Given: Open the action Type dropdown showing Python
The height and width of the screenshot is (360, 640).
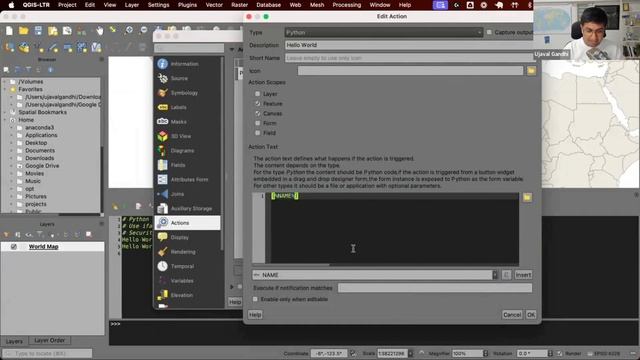Looking at the screenshot, I should pyautogui.click(x=384, y=32).
